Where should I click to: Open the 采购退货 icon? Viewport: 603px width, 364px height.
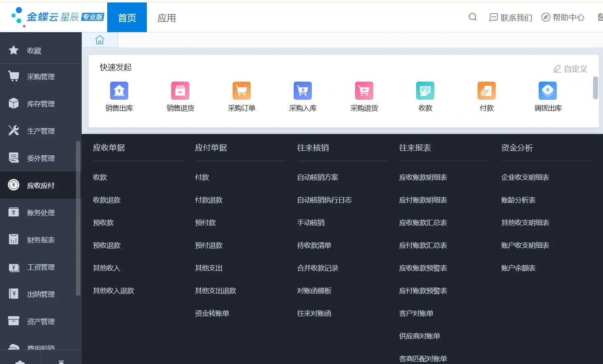tap(364, 91)
